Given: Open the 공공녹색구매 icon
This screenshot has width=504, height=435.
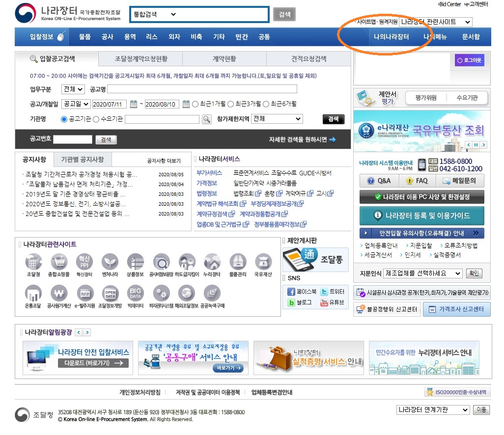Looking at the screenshot, I should (212, 293).
